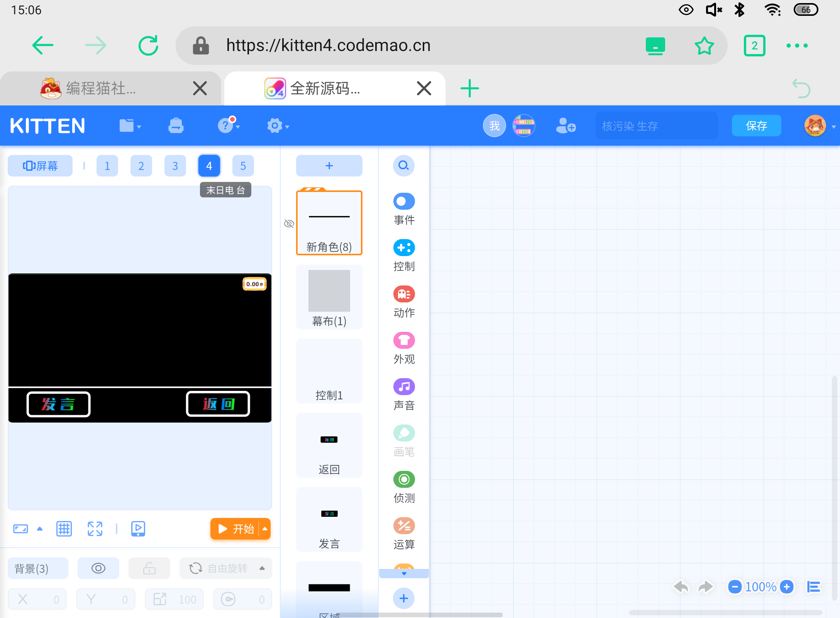The width and height of the screenshot is (840, 618).
Task: Select the 发言 sprite thumbnail
Action: pos(329,520)
